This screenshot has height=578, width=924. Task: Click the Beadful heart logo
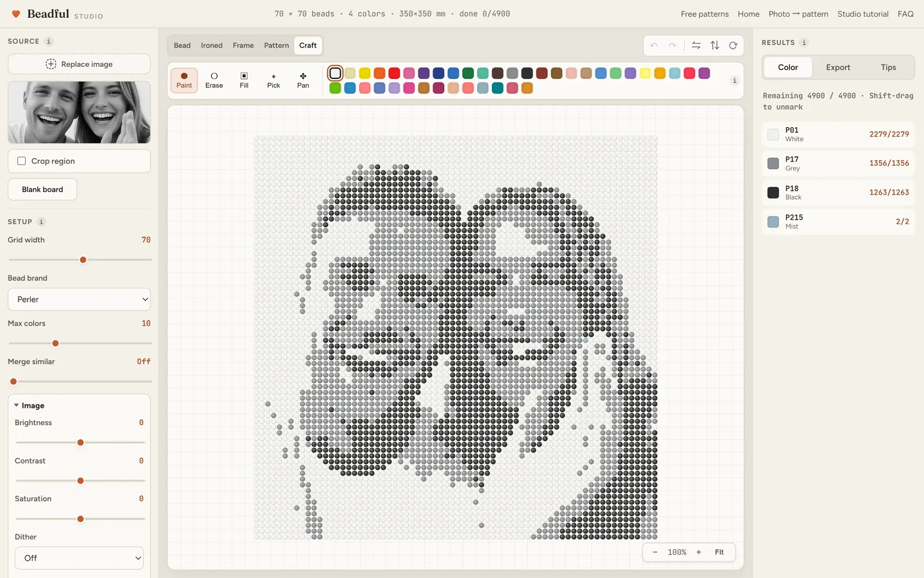pyautogui.click(x=16, y=13)
